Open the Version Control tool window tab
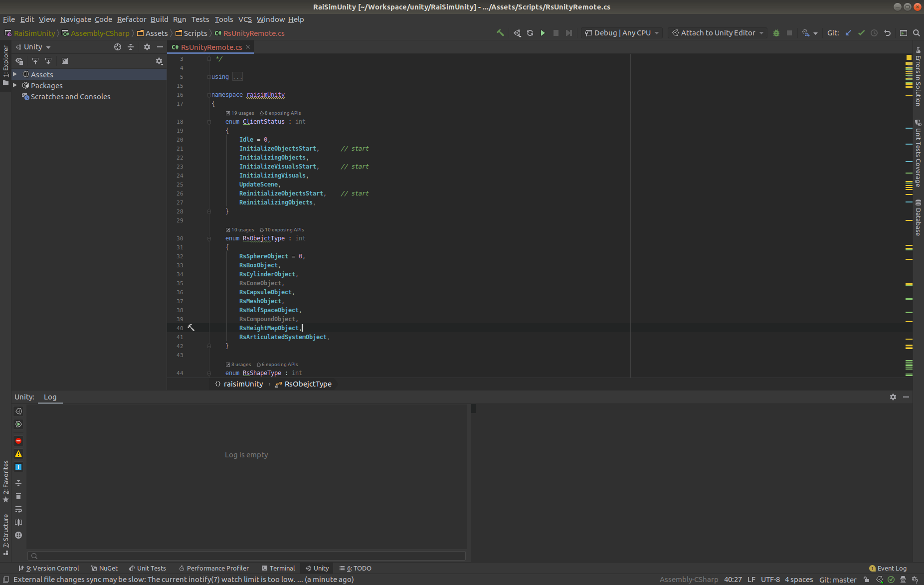The width and height of the screenshot is (924, 585). (x=49, y=568)
